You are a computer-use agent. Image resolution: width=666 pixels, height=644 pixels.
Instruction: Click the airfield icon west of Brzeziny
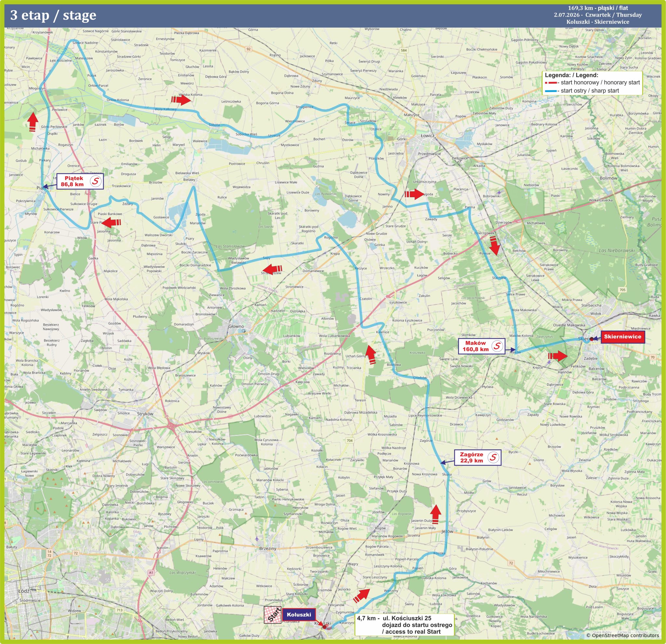[257, 539]
